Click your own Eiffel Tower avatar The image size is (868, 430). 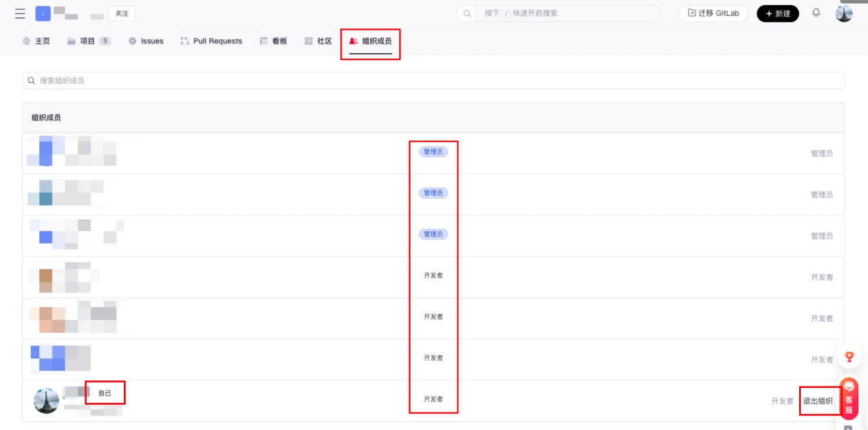46,400
